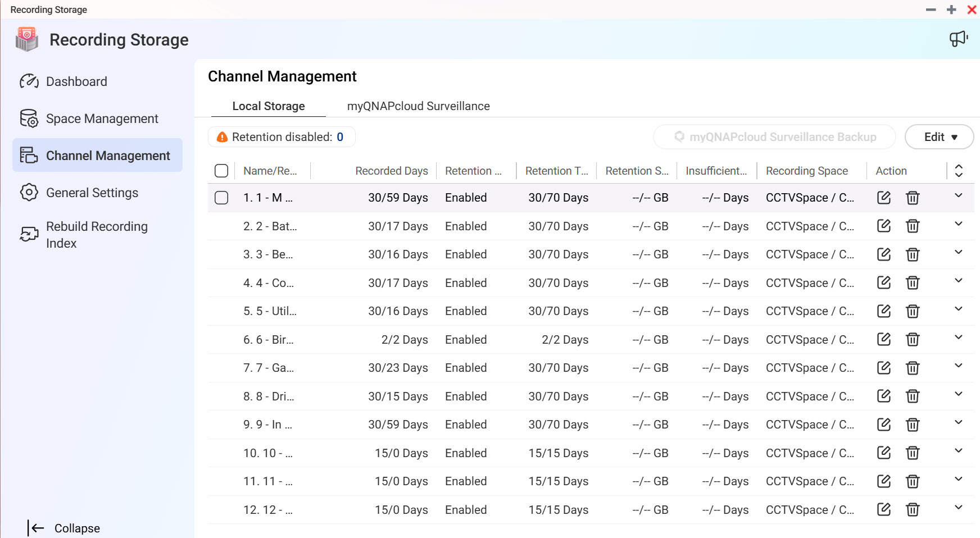Viewport: 980px width, 538px height.
Task: Edit channel 10. 10 settings
Action: pyautogui.click(x=884, y=453)
